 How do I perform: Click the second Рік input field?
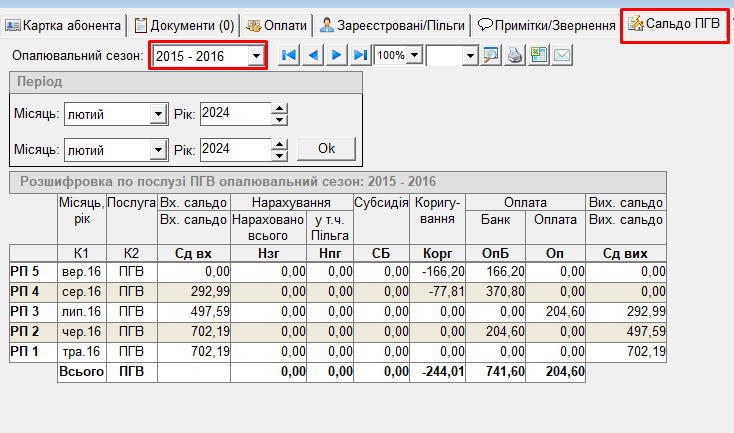235,149
